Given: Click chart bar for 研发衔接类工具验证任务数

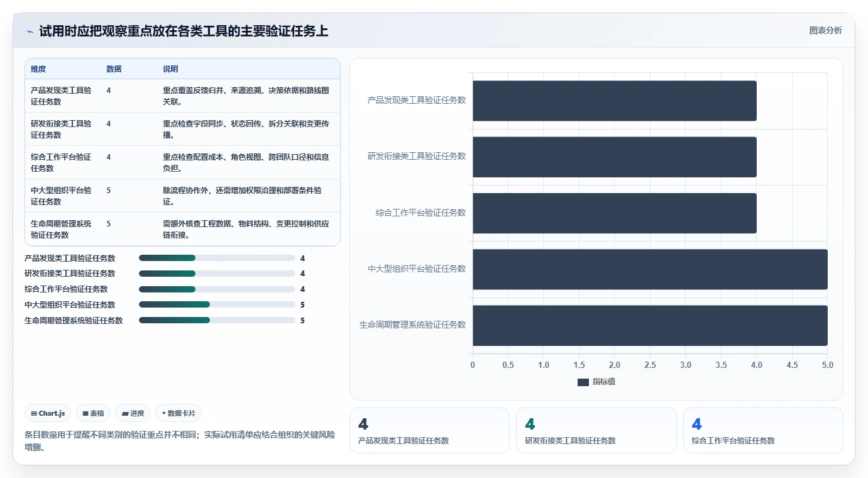Looking at the screenshot, I should click(x=615, y=157).
